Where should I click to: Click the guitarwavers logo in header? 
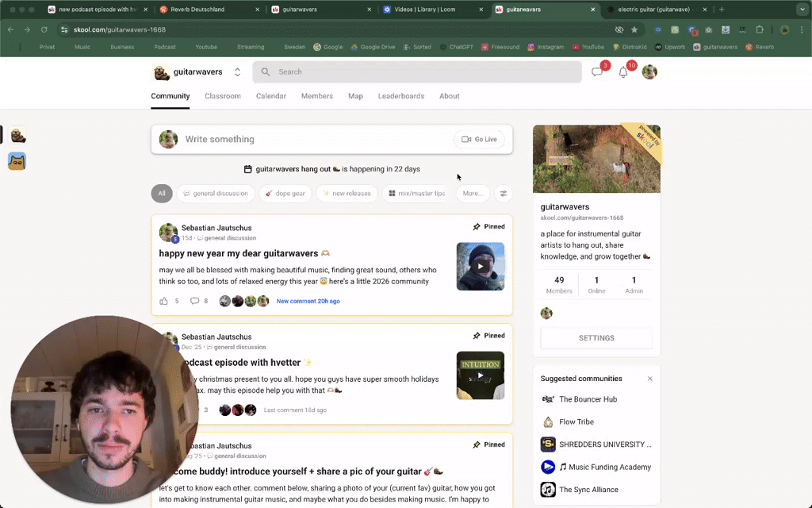coord(162,72)
